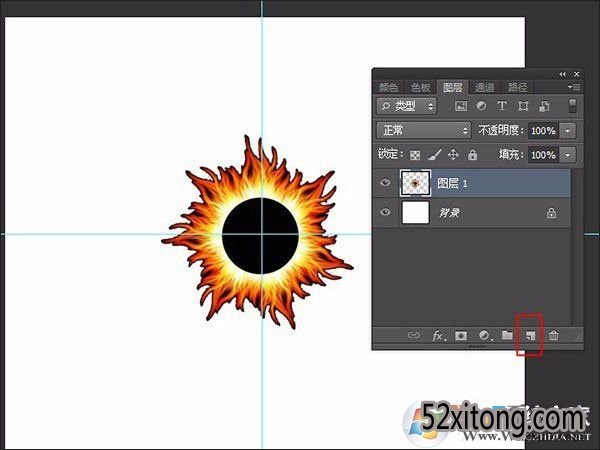This screenshot has width=600, height=450.
Task: Close the layers panel
Action: 576,74
